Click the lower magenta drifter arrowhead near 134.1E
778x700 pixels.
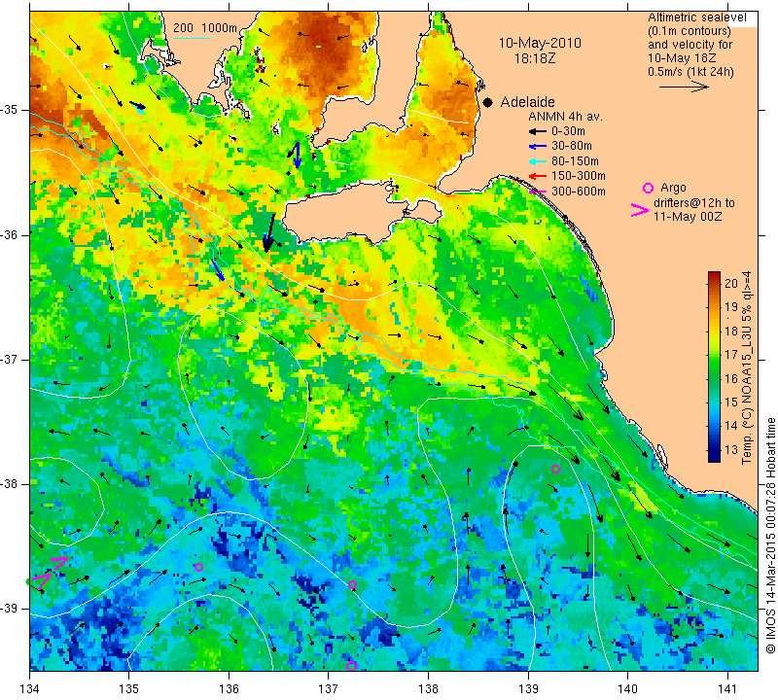point(42,581)
